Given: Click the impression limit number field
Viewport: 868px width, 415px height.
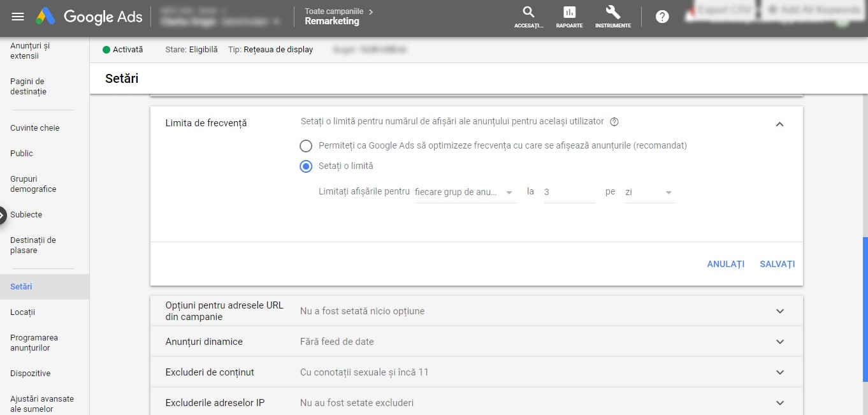Looking at the screenshot, I should point(568,192).
